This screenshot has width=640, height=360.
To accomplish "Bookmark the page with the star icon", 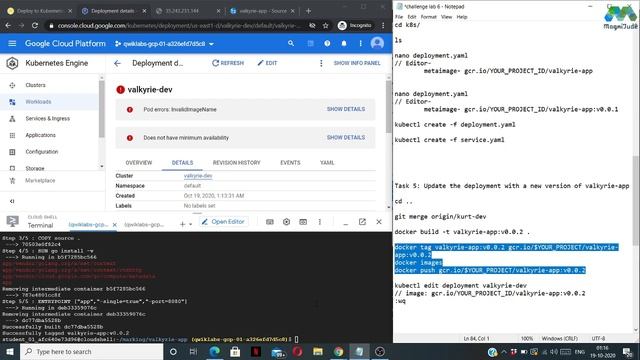I will coord(325,25).
